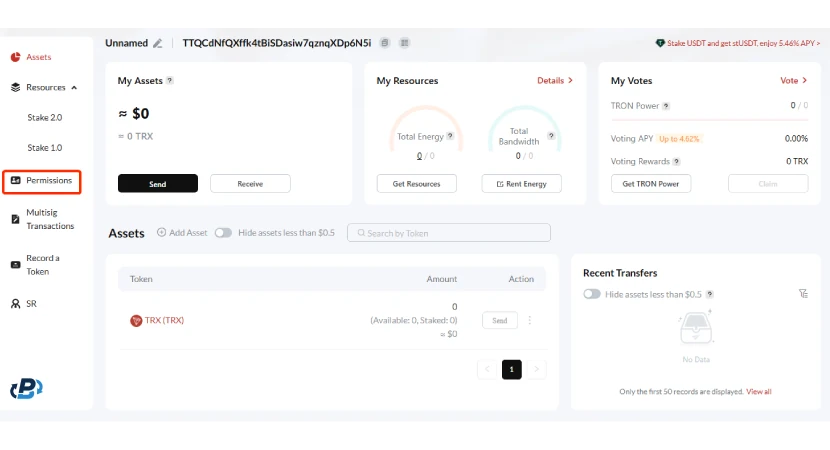Click the Voting Rewards help icon

pyautogui.click(x=676, y=161)
